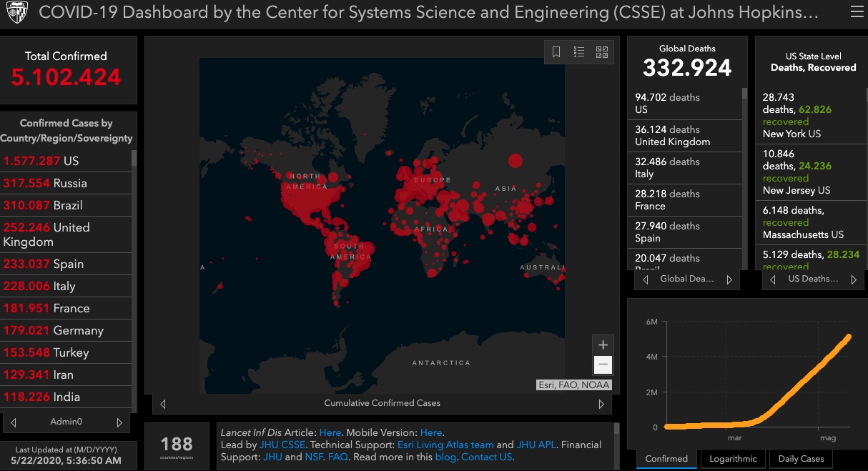
Task: Click the large red circle over Russia
Action: [516, 160]
